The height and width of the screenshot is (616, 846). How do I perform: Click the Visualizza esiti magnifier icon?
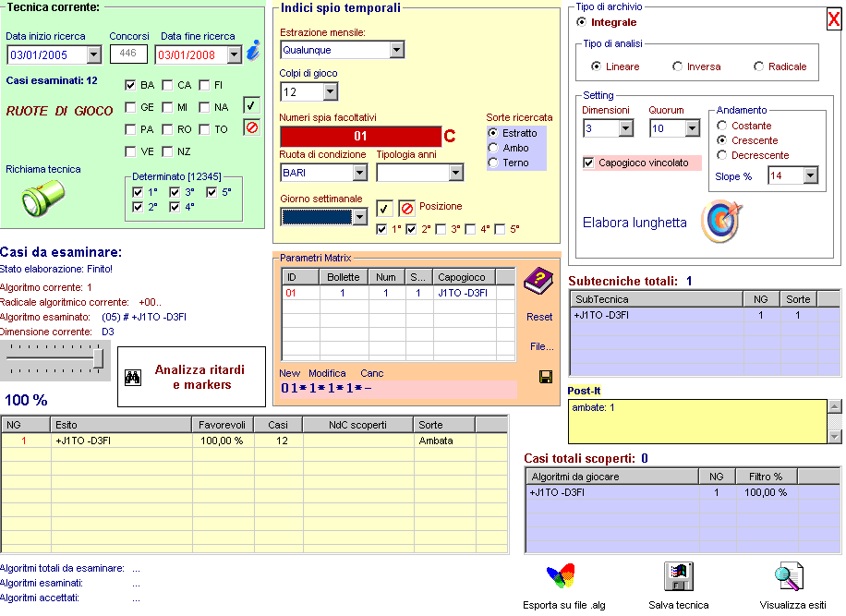790,576
